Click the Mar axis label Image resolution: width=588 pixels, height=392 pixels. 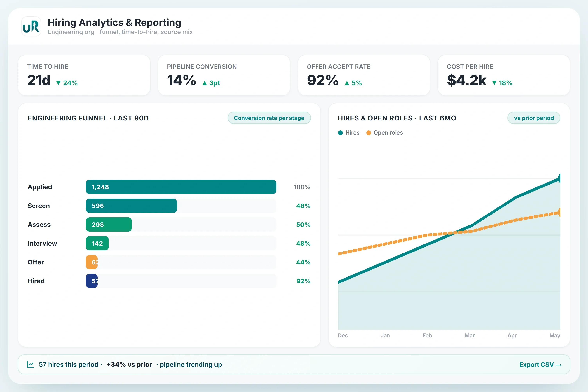[470, 336]
